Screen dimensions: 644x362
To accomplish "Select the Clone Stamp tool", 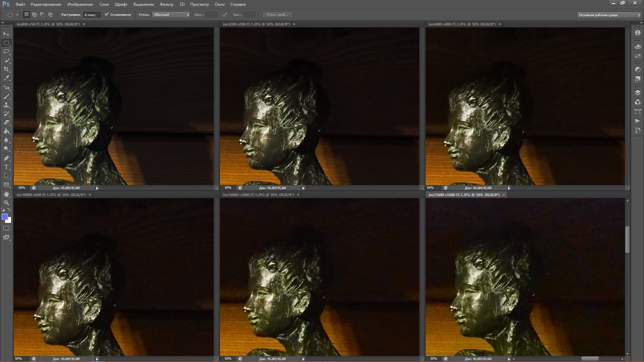I will tap(6, 105).
